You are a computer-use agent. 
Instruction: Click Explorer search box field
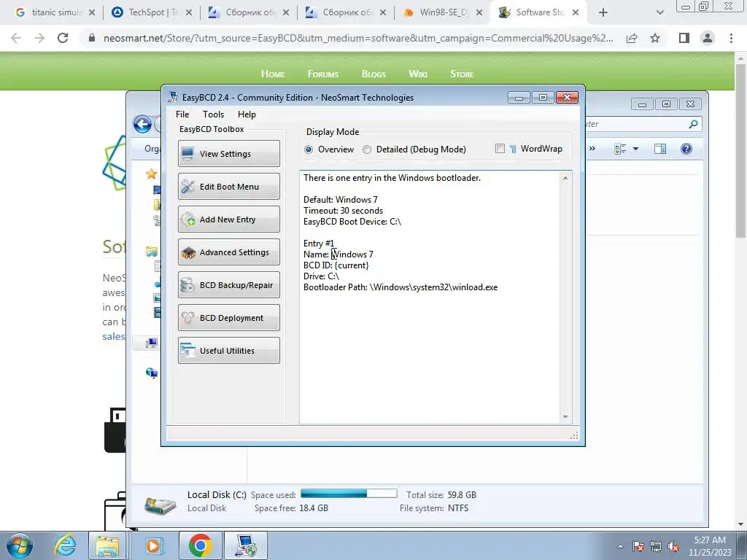point(642,124)
